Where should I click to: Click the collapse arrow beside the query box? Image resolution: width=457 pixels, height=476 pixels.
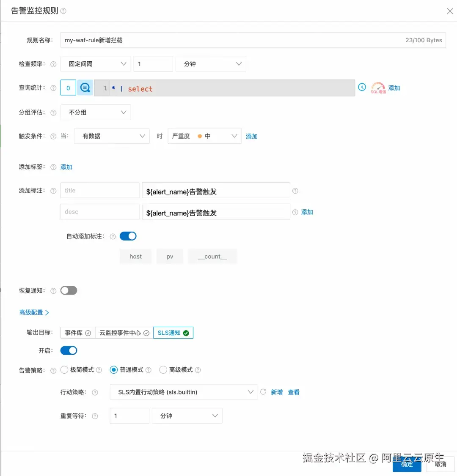click(x=362, y=87)
